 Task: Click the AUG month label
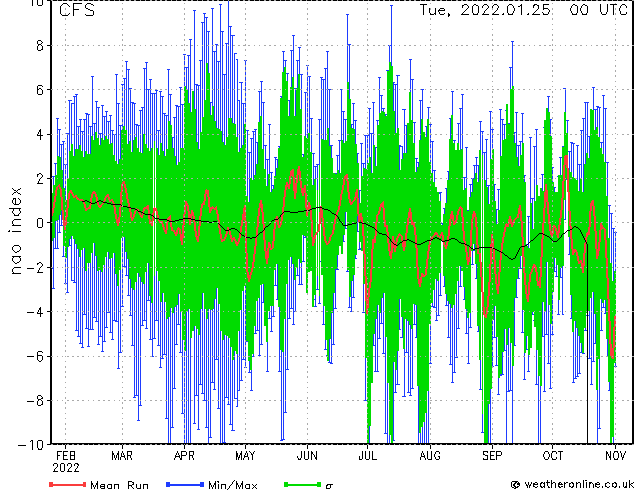click(430, 456)
